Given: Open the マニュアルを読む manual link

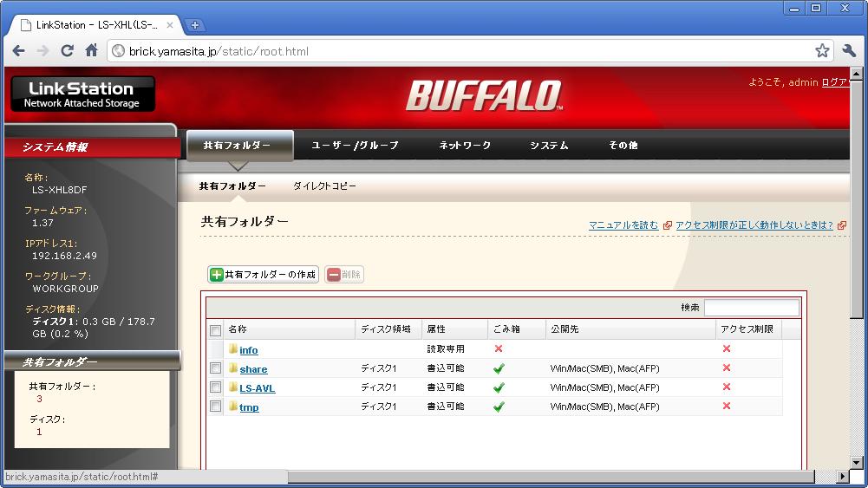Looking at the screenshot, I should point(623,225).
